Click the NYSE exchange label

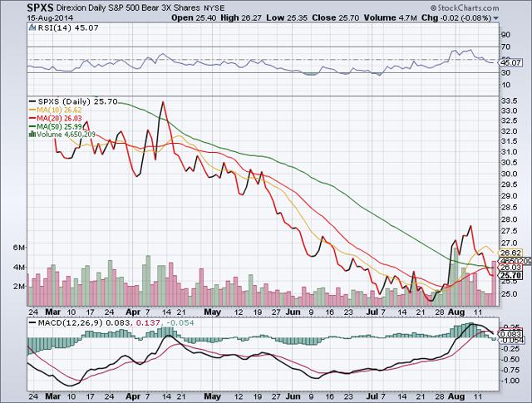pyautogui.click(x=214, y=8)
